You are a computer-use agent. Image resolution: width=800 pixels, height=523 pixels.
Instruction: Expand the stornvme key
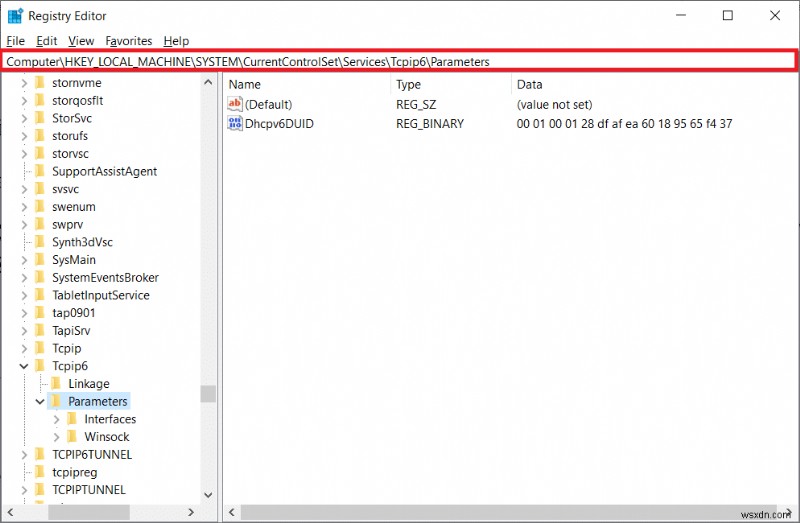[x=24, y=83]
